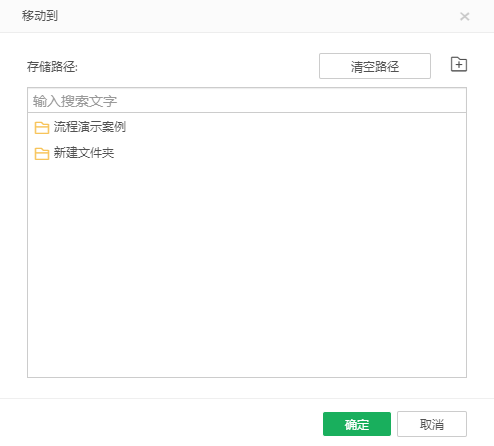
Task: Select the 流程演示案例 folder icon
Action: 42,127
